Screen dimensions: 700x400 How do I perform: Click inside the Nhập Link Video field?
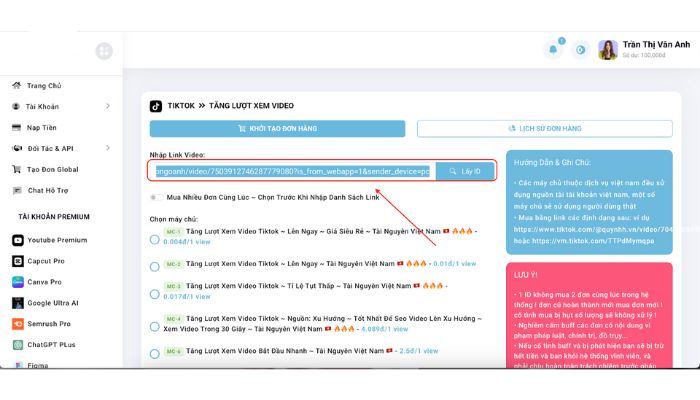tap(292, 171)
